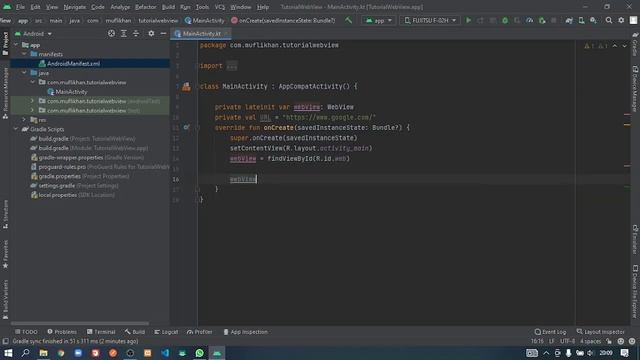Image resolution: width=640 pixels, height=360 pixels.
Task: Open the Event Log button
Action: tap(550, 332)
